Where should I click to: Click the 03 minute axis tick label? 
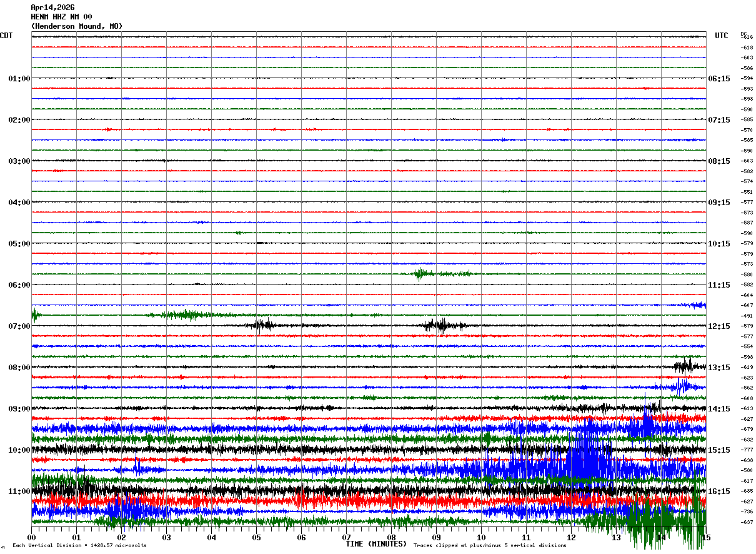point(166,538)
